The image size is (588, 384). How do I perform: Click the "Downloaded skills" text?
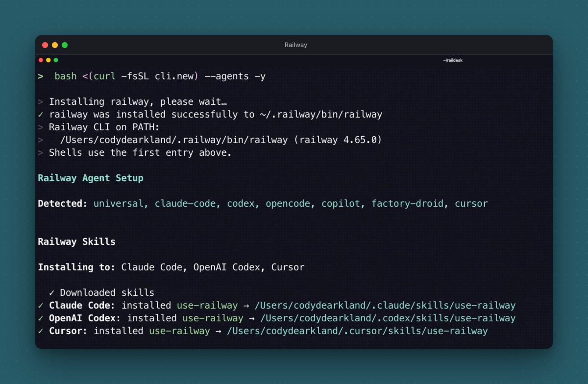click(107, 293)
